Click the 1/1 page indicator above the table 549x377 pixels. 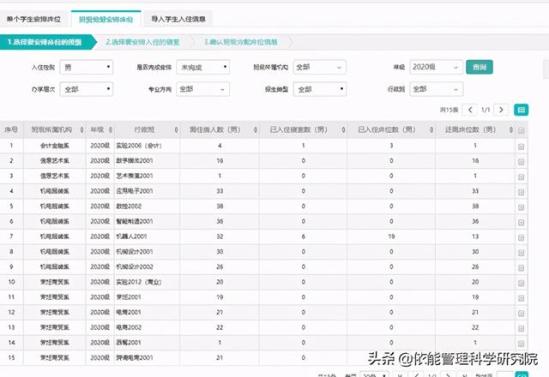485,110
